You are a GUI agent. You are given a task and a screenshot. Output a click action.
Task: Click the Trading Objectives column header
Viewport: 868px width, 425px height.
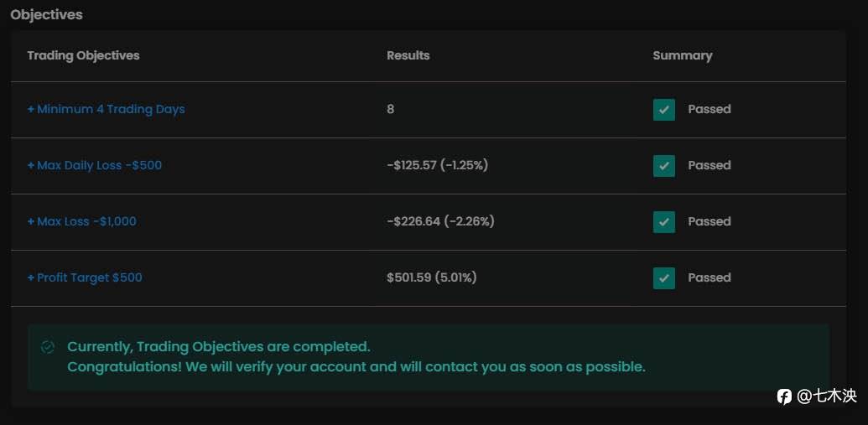tap(83, 55)
